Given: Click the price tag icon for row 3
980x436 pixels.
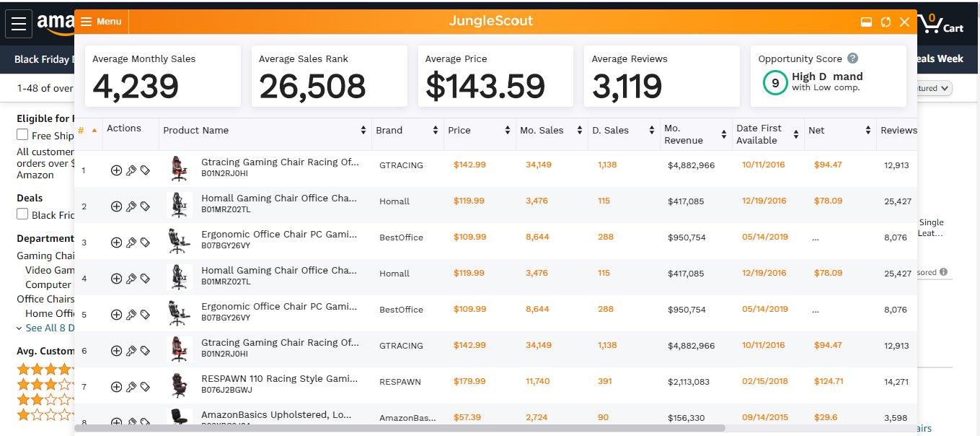Looking at the screenshot, I should coord(145,243).
